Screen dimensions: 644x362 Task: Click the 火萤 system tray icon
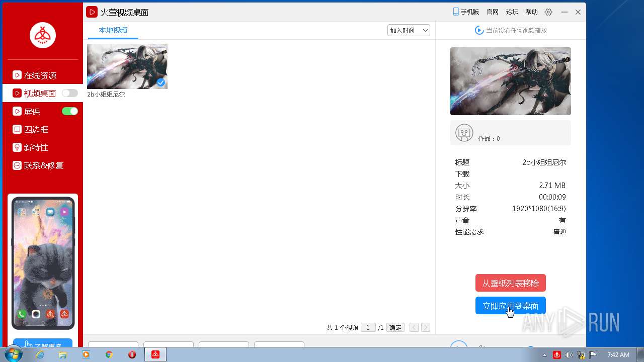pyautogui.click(x=557, y=355)
